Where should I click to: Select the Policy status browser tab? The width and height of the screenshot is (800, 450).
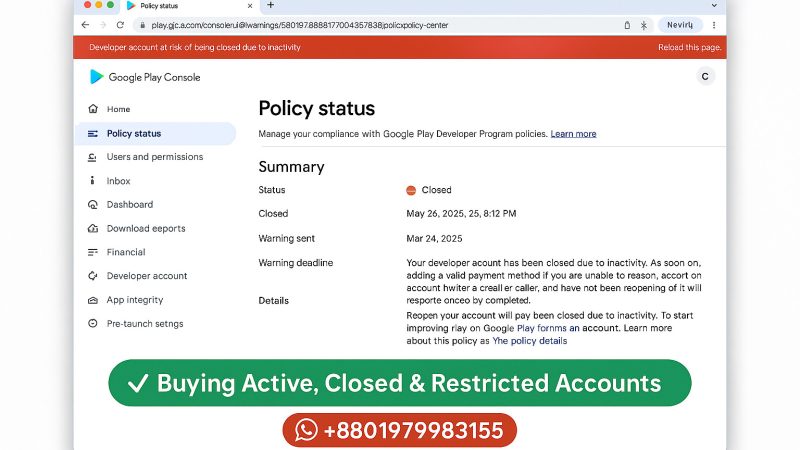191,6
